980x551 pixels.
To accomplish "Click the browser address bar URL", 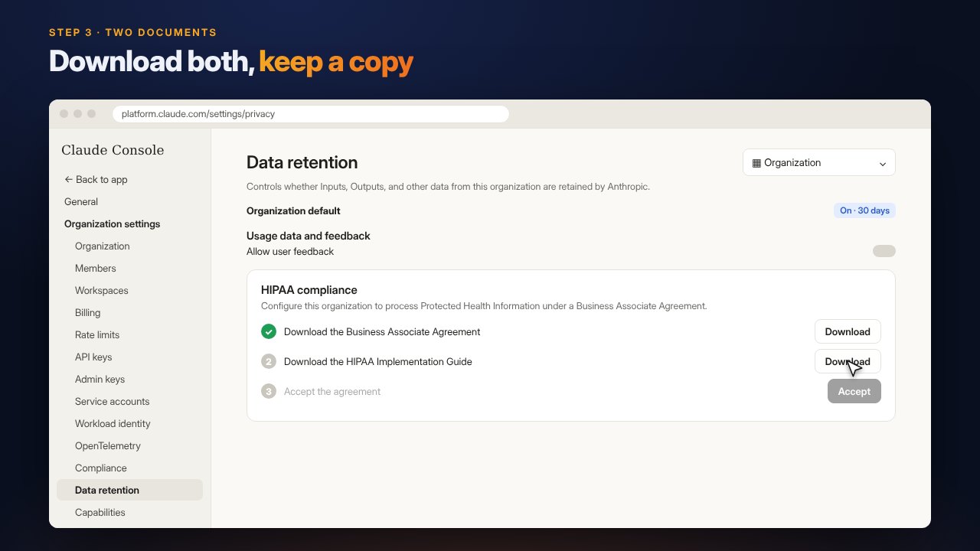I will pyautogui.click(x=311, y=114).
